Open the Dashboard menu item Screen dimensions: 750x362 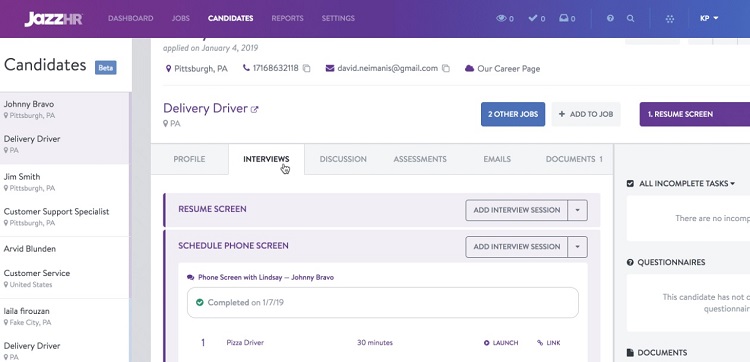point(131,19)
